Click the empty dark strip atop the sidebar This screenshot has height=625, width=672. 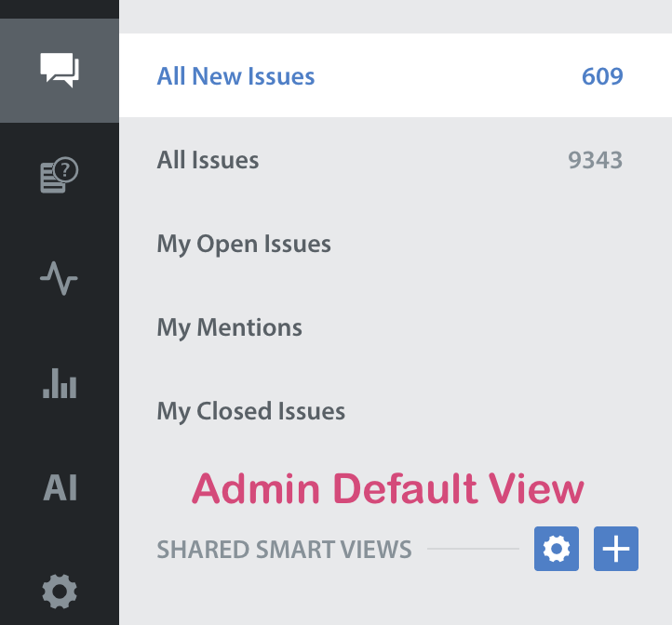tap(60, 8)
